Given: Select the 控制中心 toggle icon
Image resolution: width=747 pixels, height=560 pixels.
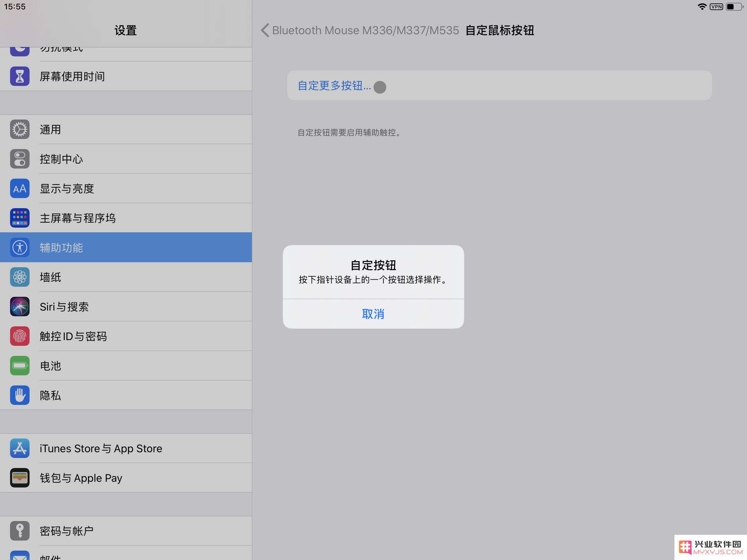Looking at the screenshot, I should pyautogui.click(x=19, y=159).
